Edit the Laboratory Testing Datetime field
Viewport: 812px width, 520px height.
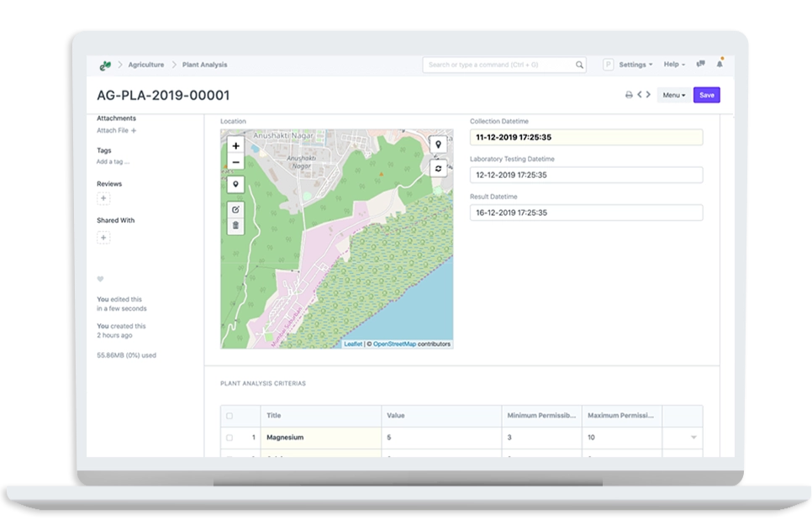click(x=586, y=175)
